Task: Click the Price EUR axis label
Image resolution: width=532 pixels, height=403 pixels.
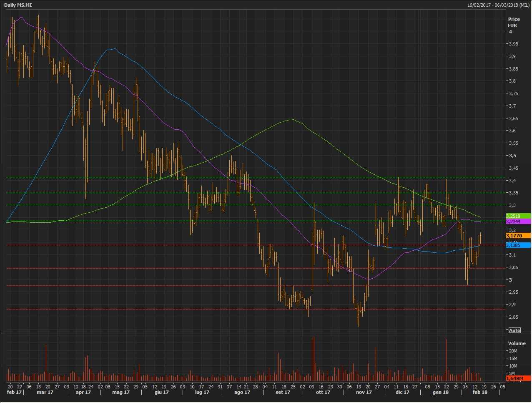Action: pos(514,22)
